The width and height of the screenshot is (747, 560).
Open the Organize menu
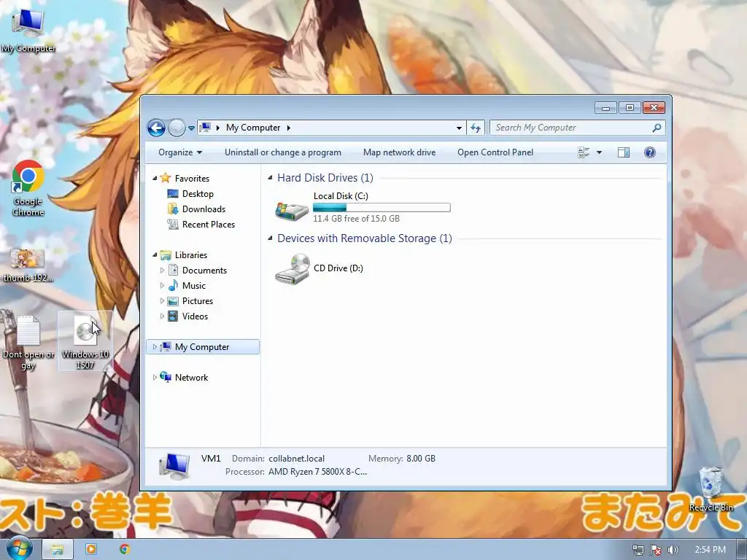[180, 152]
